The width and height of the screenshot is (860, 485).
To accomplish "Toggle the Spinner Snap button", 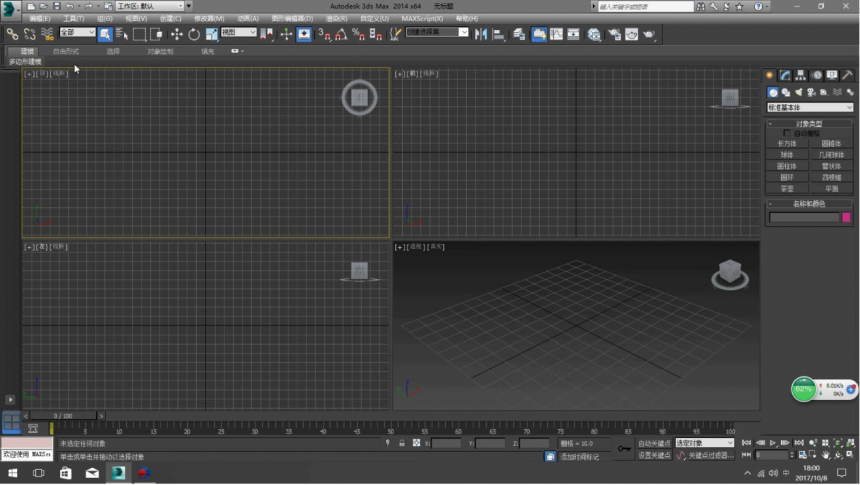I will click(376, 34).
